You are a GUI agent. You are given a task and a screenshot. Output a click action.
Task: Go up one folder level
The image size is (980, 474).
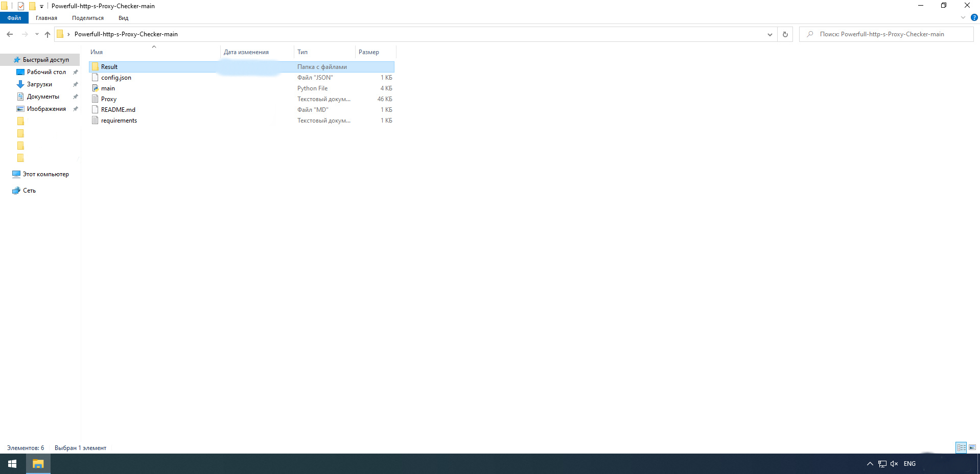48,34
